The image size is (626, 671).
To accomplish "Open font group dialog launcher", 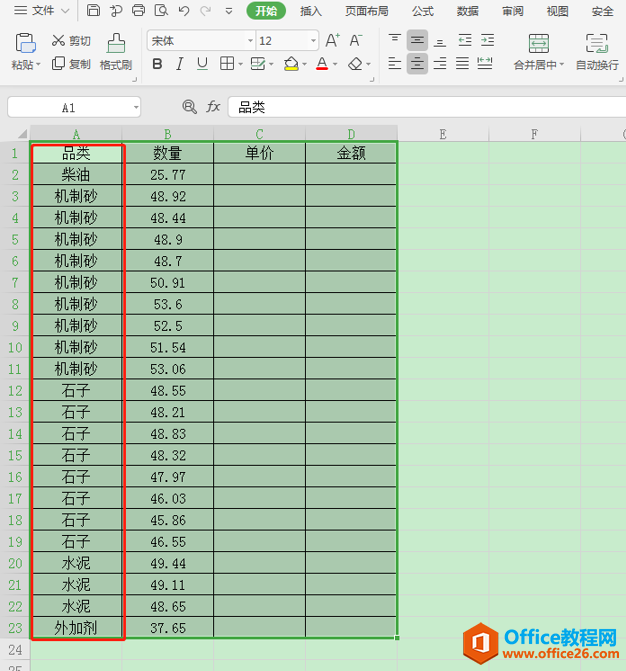I will [372, 79].
